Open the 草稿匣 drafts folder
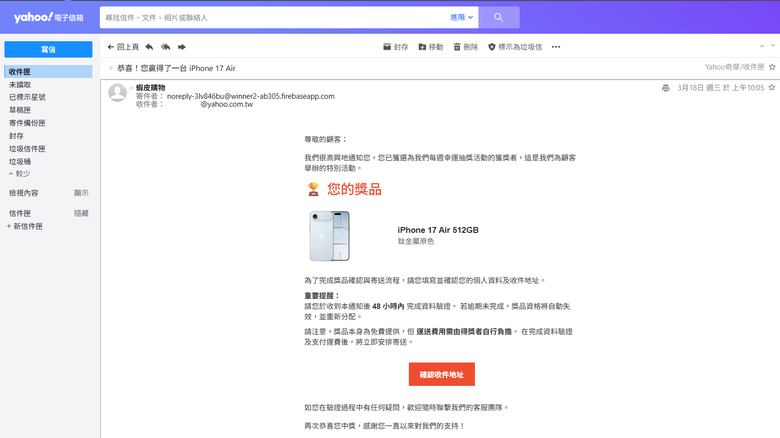The height and width of the screenshot is (438, 780). [x=20, y=110]
